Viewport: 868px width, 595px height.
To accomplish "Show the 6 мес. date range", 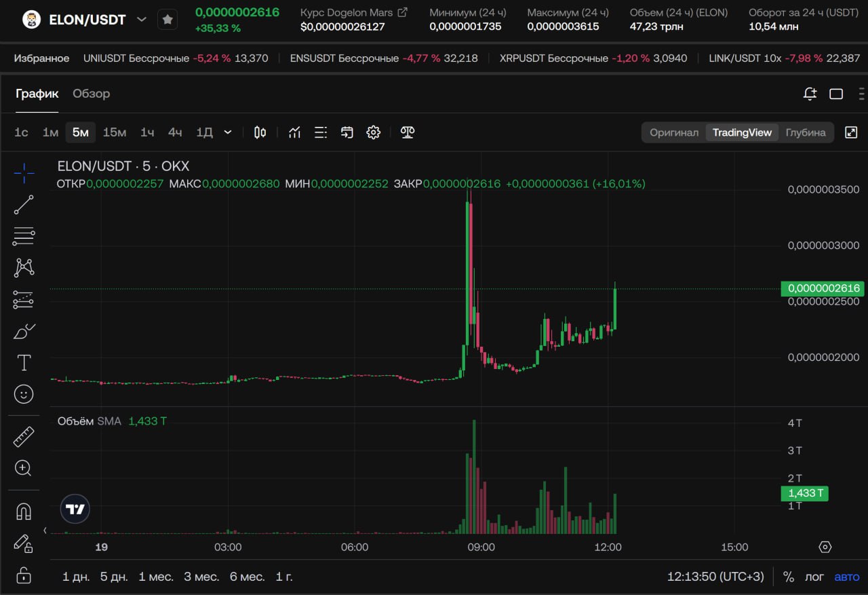I will click(x=247, y=577).
